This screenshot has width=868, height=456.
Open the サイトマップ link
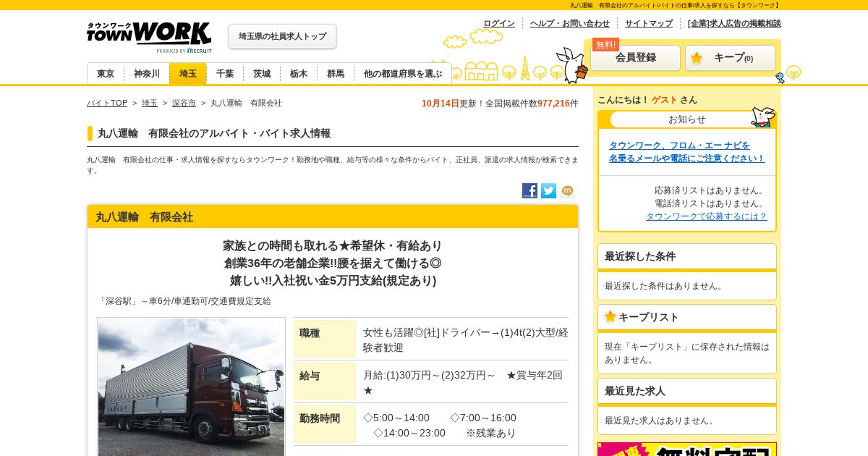[649, 23]
